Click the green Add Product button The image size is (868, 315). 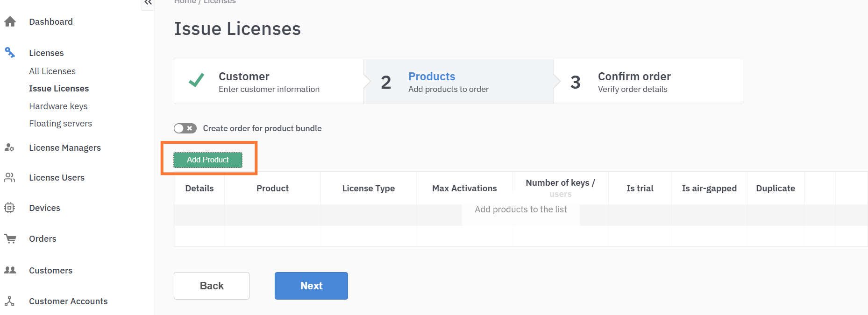(208, 160)
